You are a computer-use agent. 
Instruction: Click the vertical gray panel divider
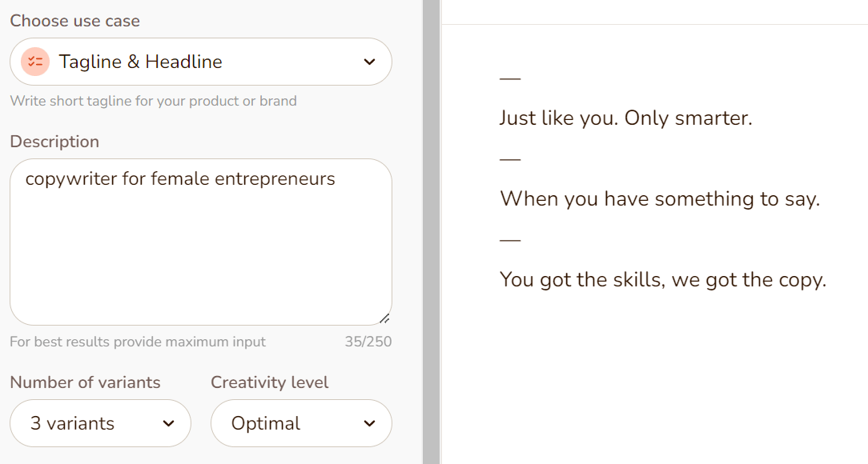click(x=432, y=232)
